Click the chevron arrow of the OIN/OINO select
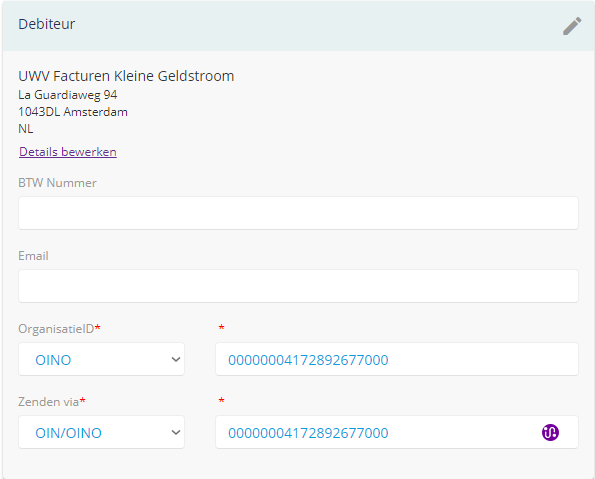This screenshot has width=595, height=479. (176, 432)
